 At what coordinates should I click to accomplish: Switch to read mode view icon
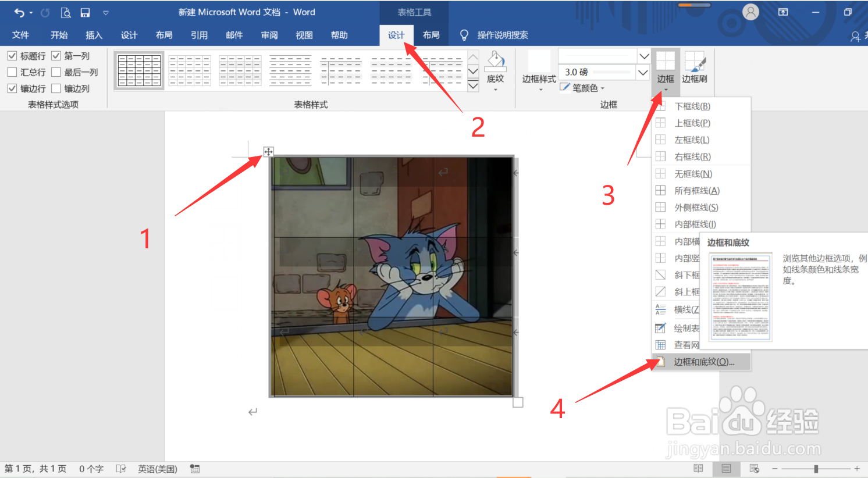698,469
